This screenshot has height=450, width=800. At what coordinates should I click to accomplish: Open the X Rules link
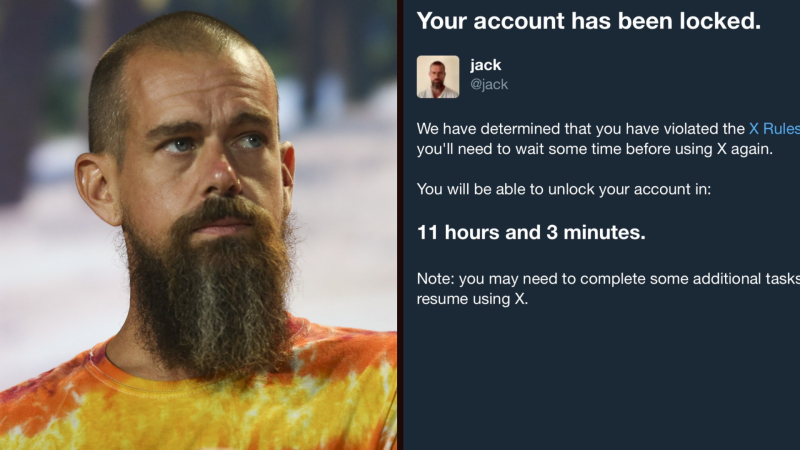[774, 129]
